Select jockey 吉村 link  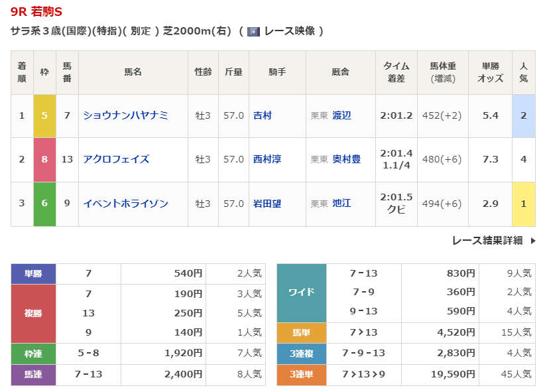pyautogui.click(x=263, y=115)
